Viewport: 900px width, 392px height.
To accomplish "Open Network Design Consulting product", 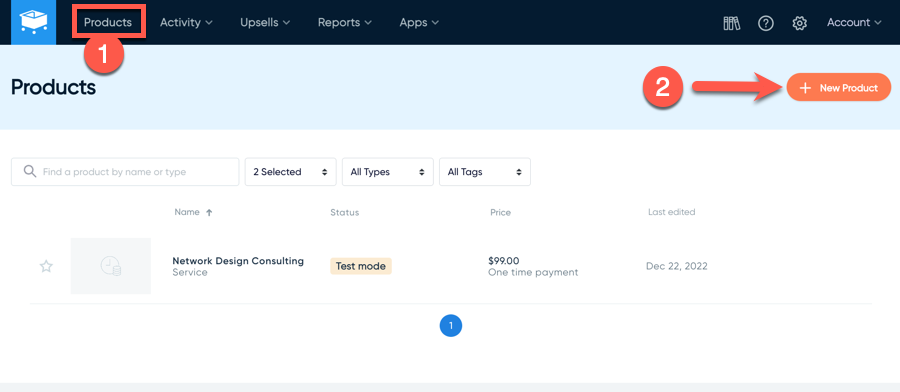I will point(238,261).
